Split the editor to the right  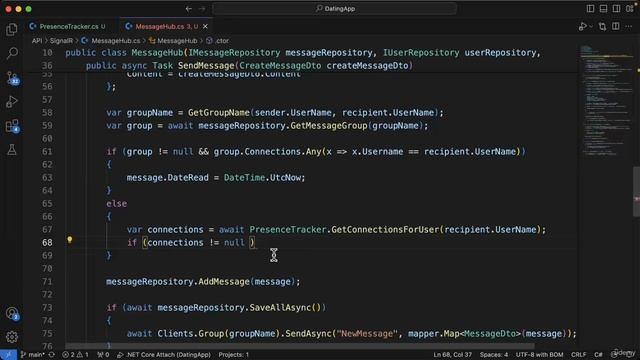[616, 27]
